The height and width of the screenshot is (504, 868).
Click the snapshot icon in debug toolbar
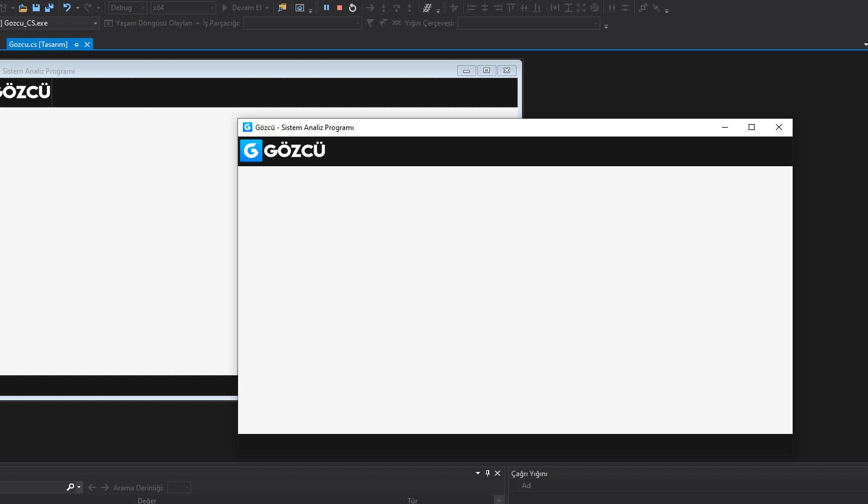point(300,8)
